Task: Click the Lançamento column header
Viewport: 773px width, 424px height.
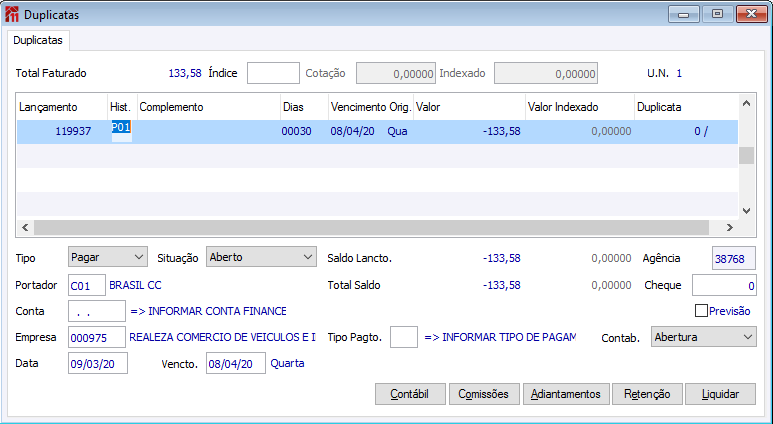Action: tap(62, 107)
